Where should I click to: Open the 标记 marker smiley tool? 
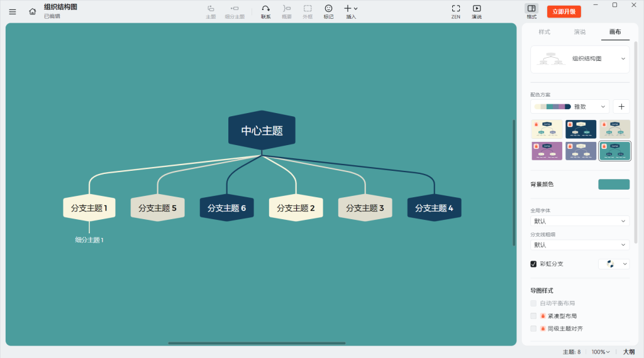click(328, 12)
